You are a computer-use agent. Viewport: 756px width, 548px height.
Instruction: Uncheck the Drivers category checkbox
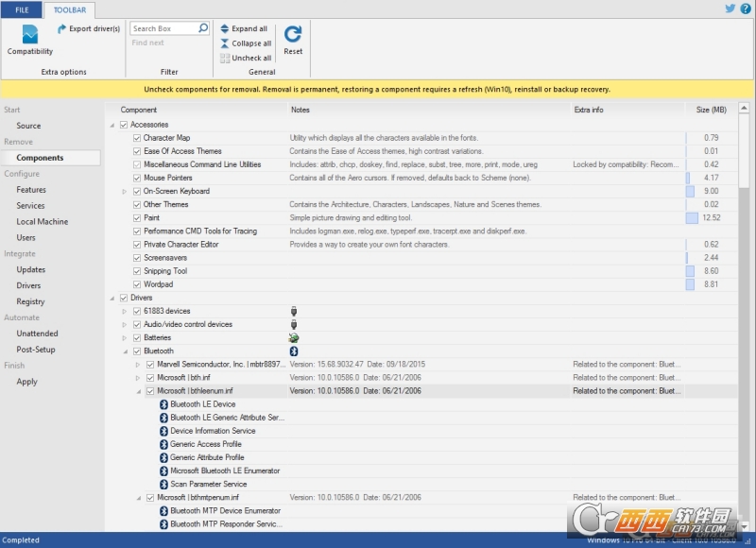124,298
